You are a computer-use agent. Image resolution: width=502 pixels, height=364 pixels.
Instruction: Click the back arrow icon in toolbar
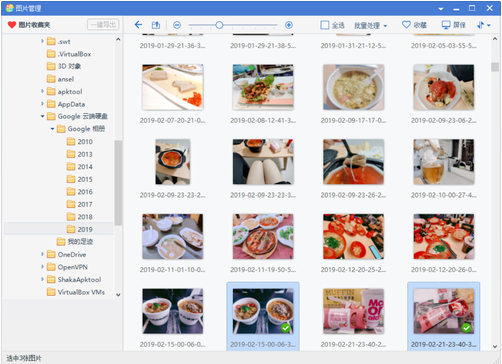pyautogui.click(x=138, y=25)
